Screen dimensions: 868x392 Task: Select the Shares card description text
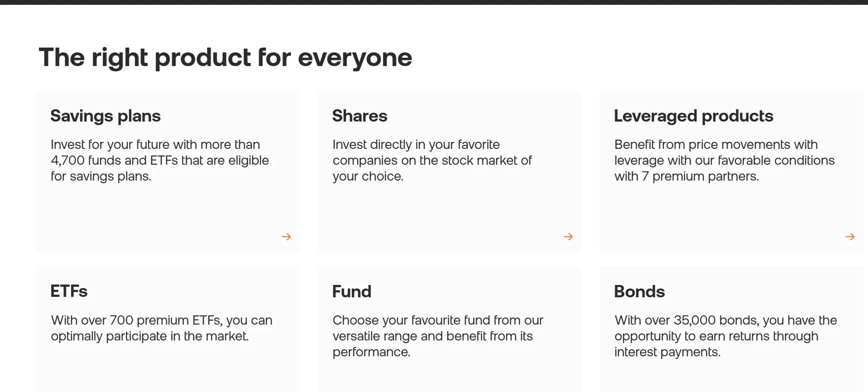click(x=432, y=160)
